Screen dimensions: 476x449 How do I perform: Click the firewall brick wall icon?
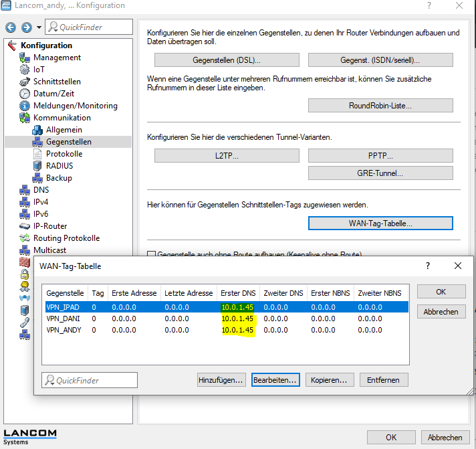tap(25, 262)
